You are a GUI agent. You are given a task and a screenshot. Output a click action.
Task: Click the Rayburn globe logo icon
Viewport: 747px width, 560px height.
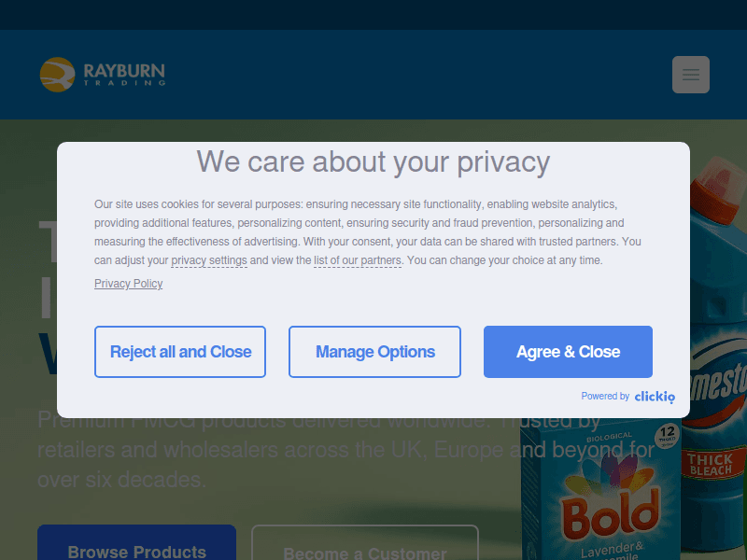pos(57,75)
